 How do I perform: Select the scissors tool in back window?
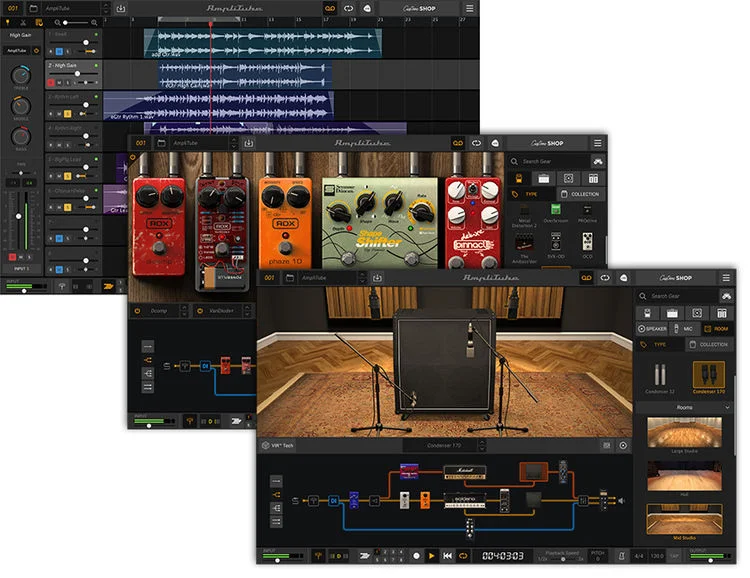[22, 22]
